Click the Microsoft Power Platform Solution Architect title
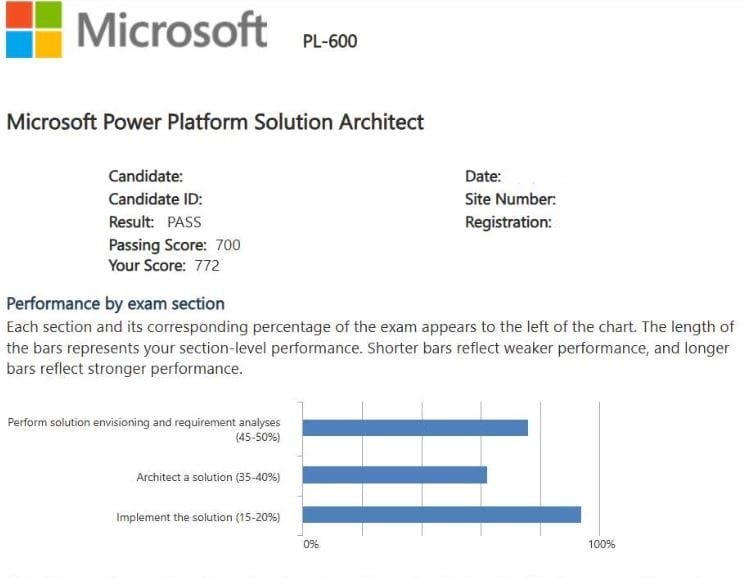 pos(215,122)
